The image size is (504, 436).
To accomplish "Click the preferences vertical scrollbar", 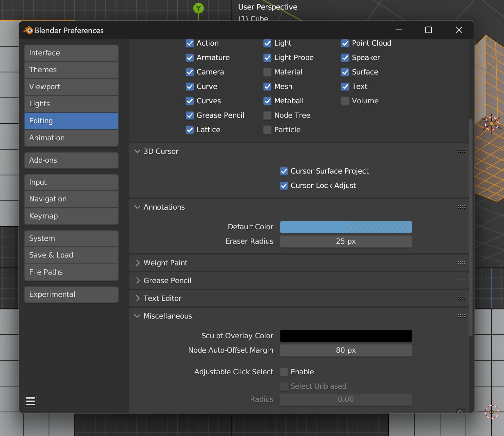I will (471, 228).
